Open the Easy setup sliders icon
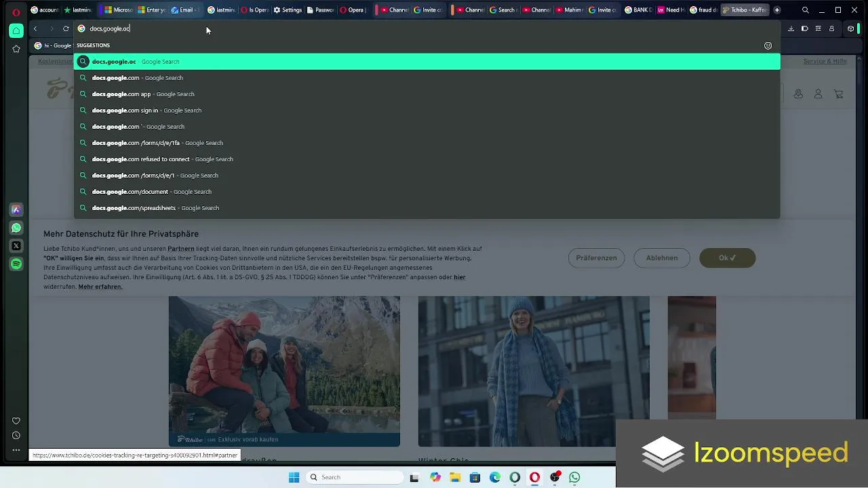 (x=818, y=28)
